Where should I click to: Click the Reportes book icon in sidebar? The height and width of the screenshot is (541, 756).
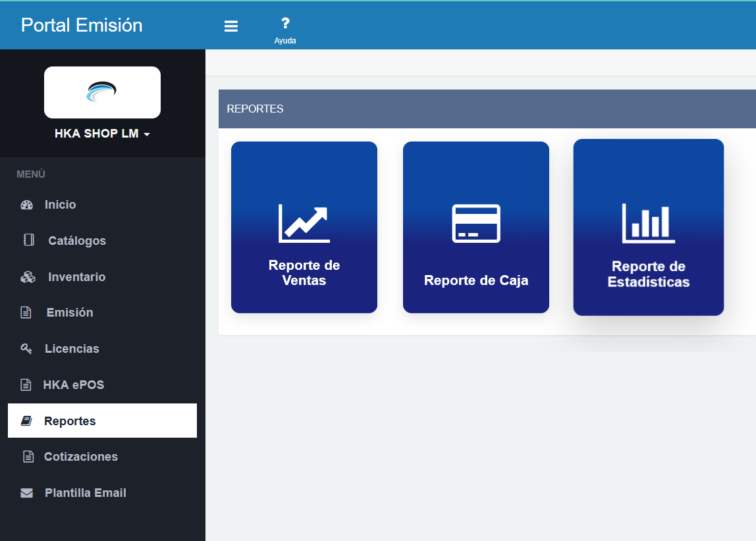click(26, 421)
